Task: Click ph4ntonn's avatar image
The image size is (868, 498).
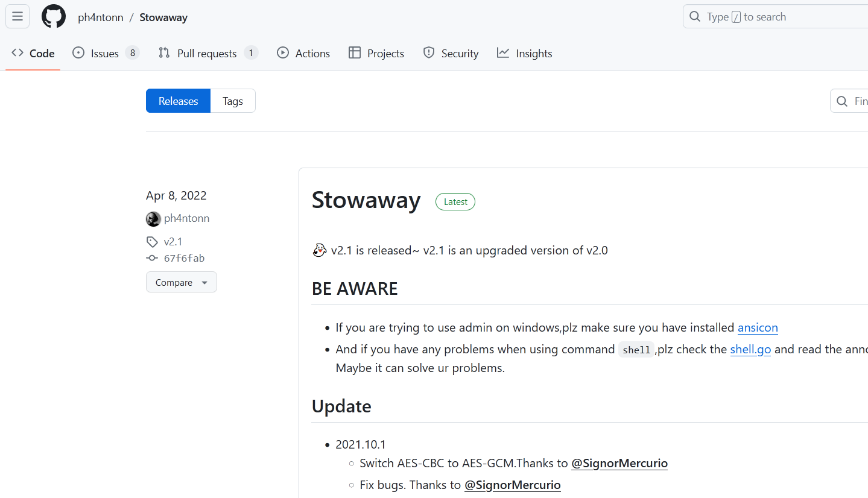Action: [x=153, y=219]
